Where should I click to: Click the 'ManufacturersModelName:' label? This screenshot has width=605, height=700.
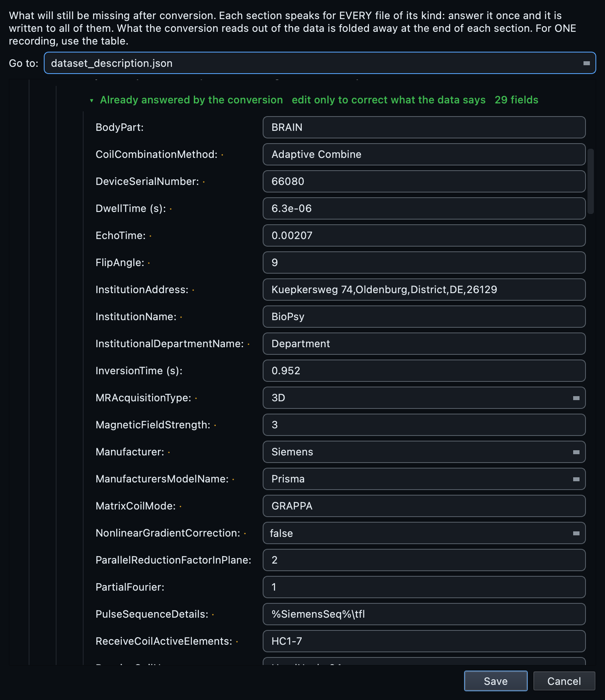[x=162, y=479]
